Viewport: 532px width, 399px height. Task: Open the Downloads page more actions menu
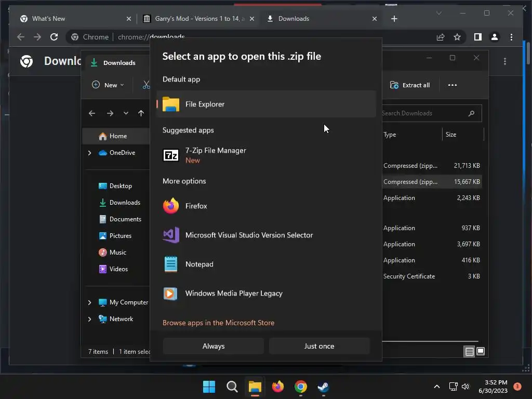(505, 61)
